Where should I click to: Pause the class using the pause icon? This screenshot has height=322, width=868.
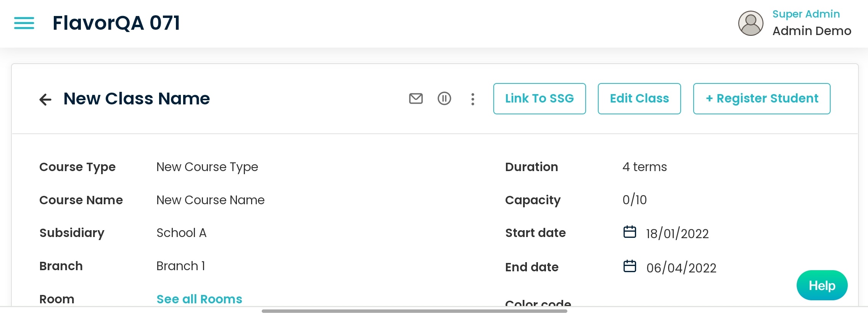444,99
